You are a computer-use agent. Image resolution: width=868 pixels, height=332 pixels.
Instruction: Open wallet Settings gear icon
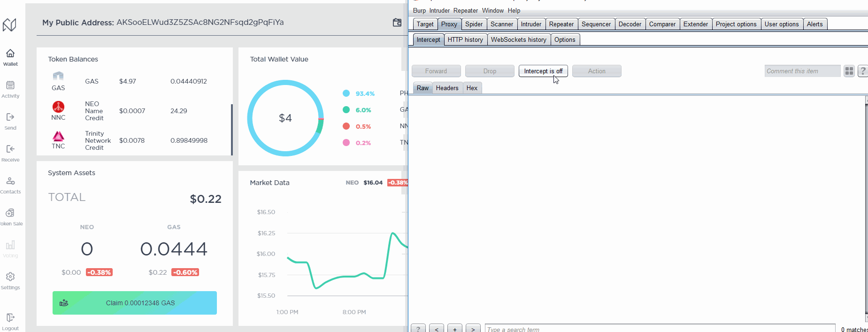coord(10,277)
